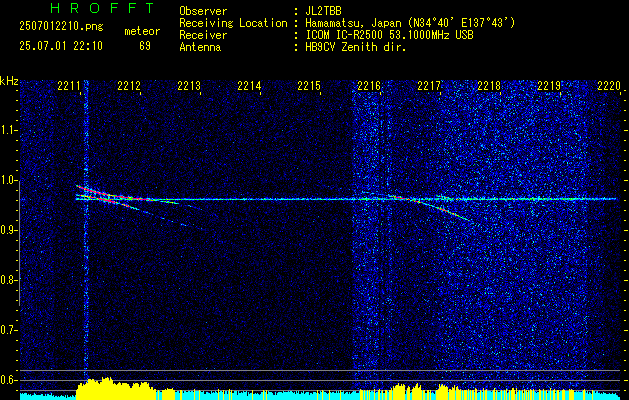Click the 2215 time marker
The height and width of the screenshot is (400, 629).
[x=308, y=86]
